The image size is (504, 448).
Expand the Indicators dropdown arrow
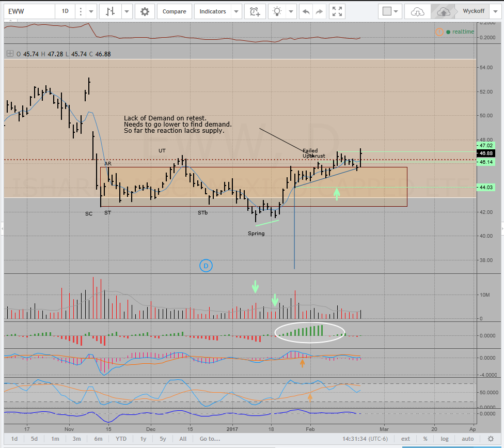[x=235, y=11]
